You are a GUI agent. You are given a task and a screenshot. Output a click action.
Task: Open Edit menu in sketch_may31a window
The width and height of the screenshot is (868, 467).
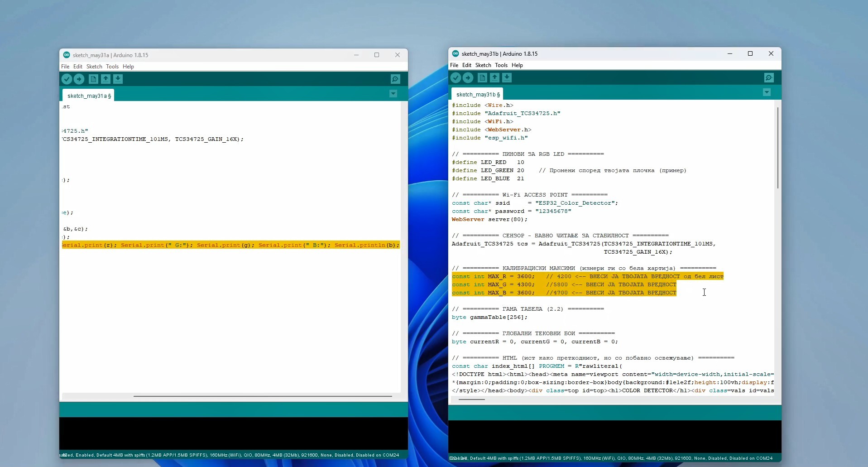(78, 67)
